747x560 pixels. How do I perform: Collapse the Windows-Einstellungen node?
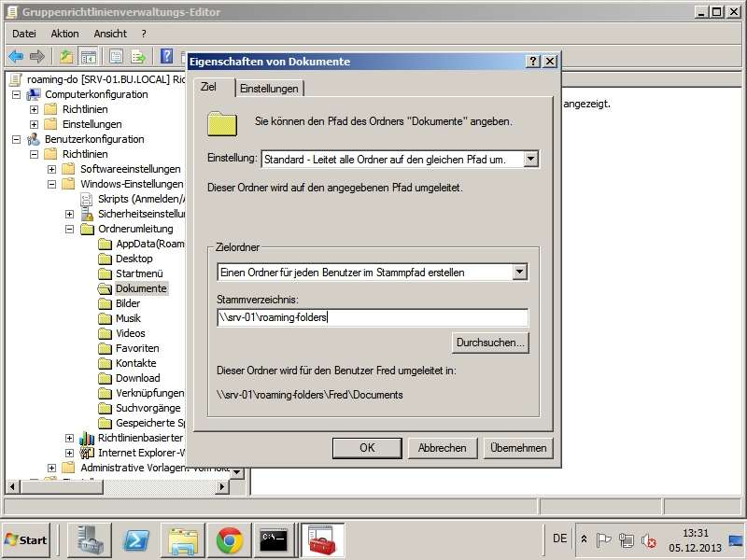click(x=52, y=184)
